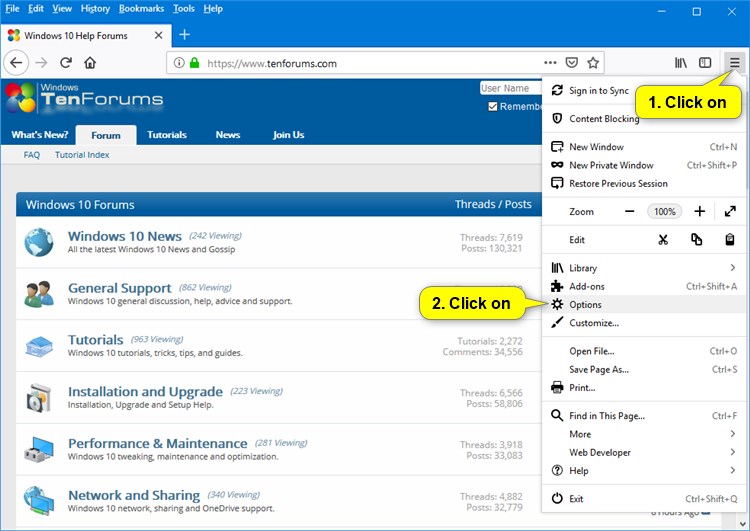Open page actions three-dot menu
This screenshot has height=531, width=750.
pyautogui.click(x=550, y=62)
